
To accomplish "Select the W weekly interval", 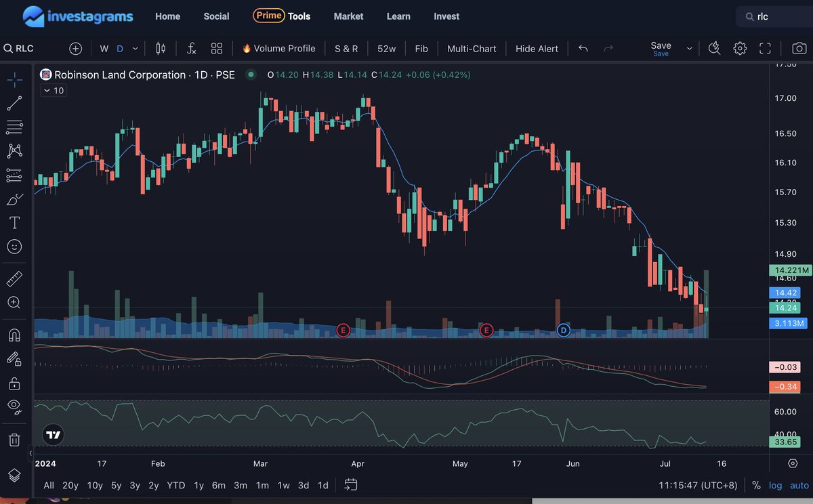I will click(x=104, y=49).
